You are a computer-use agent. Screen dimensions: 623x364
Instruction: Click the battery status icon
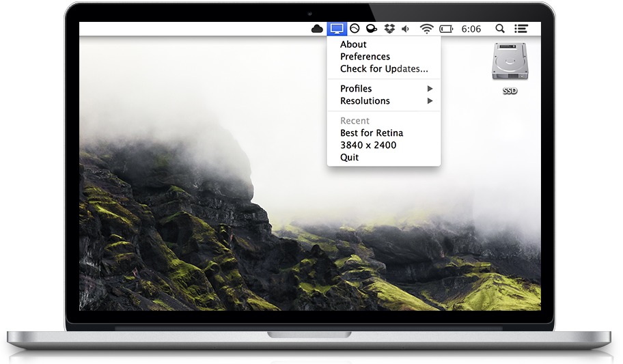pyautogui.click(x=446, y=29)
